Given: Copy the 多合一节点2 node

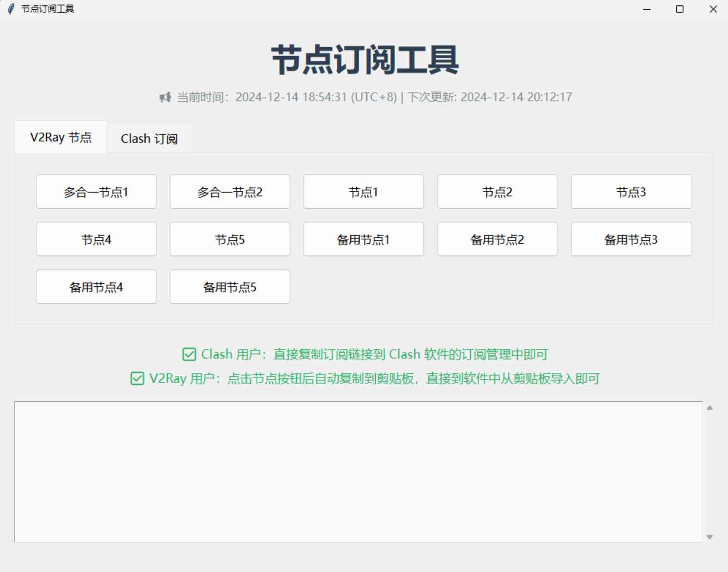Looking at the screenshot, I should pos(230,192).
